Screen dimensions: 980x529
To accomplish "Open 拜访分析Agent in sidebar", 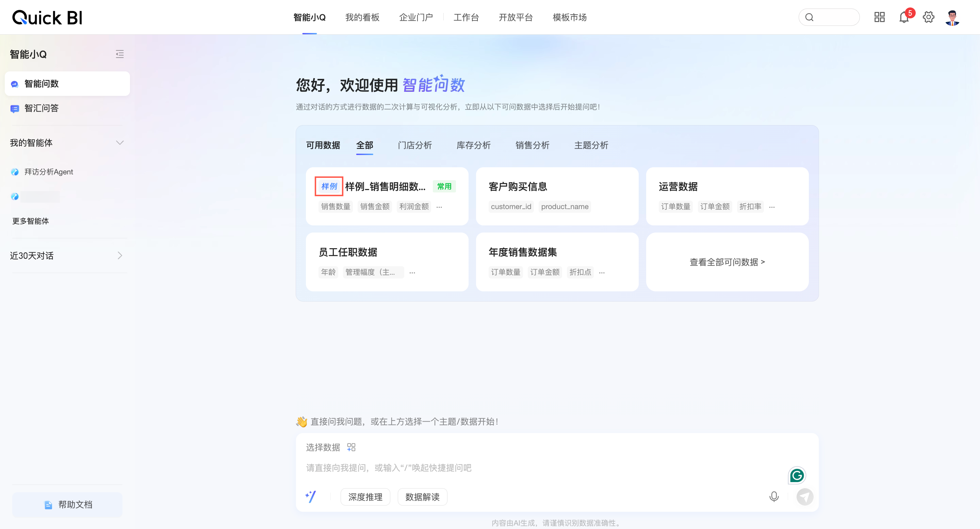I will (48, 172).
